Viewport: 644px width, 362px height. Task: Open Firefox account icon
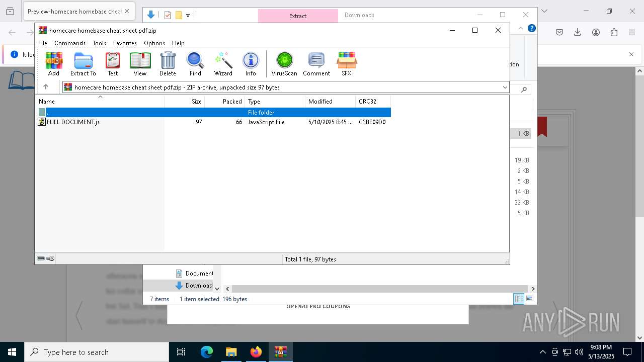[x=596, y=32]
